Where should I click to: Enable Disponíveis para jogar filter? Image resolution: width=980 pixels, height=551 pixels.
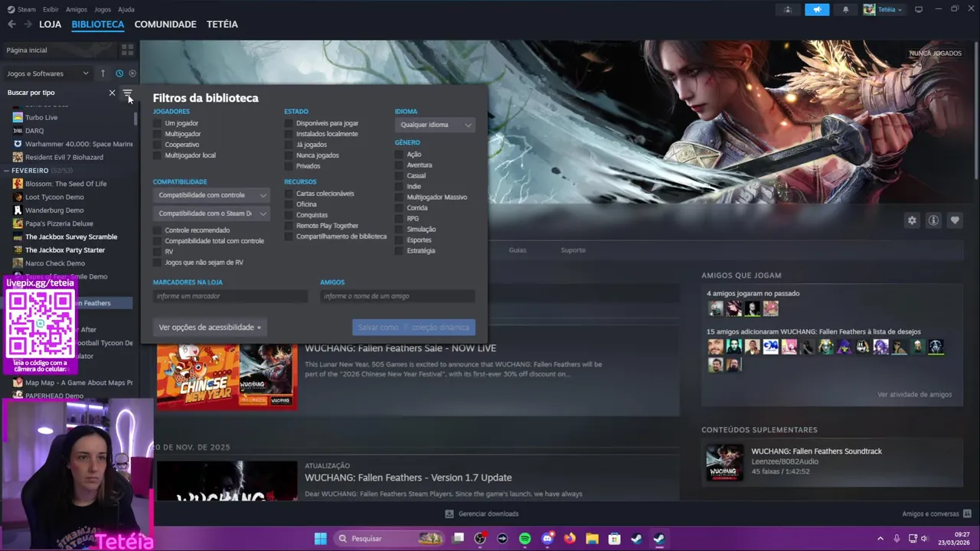click(289, 123)
